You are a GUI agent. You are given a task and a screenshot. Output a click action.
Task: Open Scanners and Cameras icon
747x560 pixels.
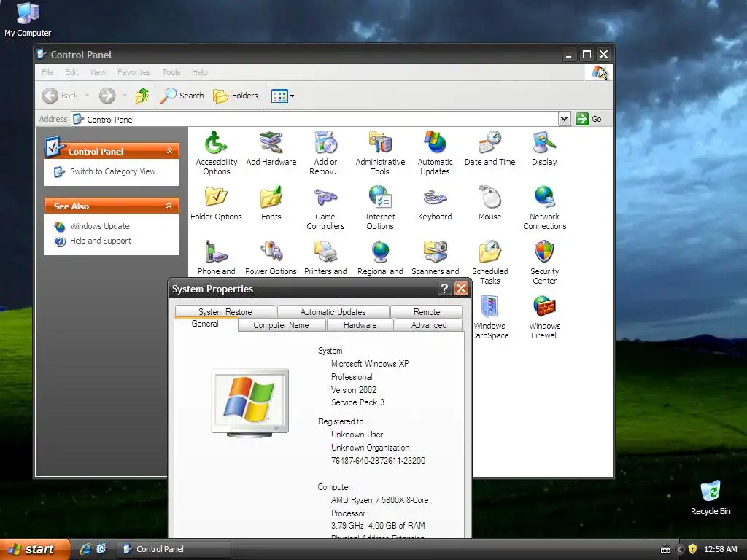(435, 257)
